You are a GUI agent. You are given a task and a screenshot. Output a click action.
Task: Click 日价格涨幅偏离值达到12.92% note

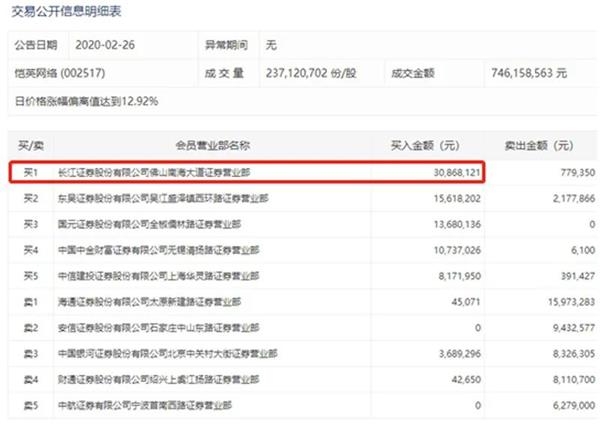[86, 101]
